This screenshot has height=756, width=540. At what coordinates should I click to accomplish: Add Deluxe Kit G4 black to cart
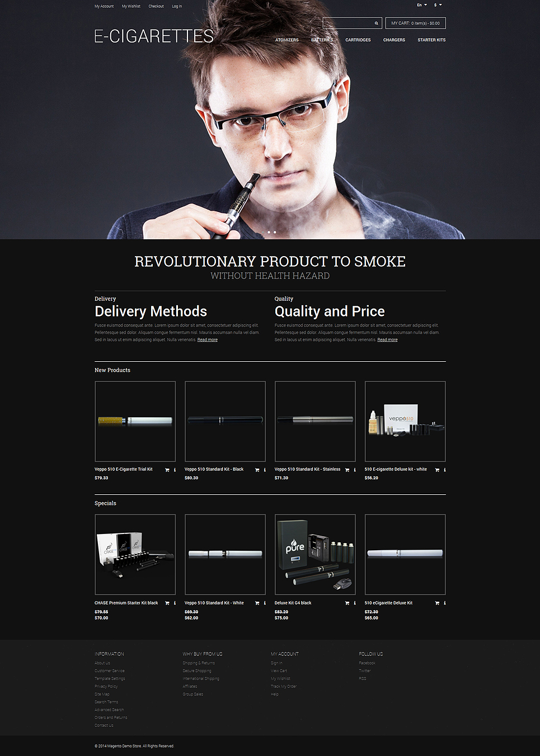(347, 603)
